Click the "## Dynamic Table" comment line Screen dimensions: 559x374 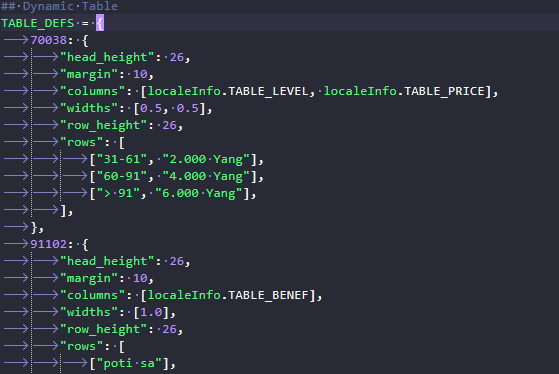[59, 6]
